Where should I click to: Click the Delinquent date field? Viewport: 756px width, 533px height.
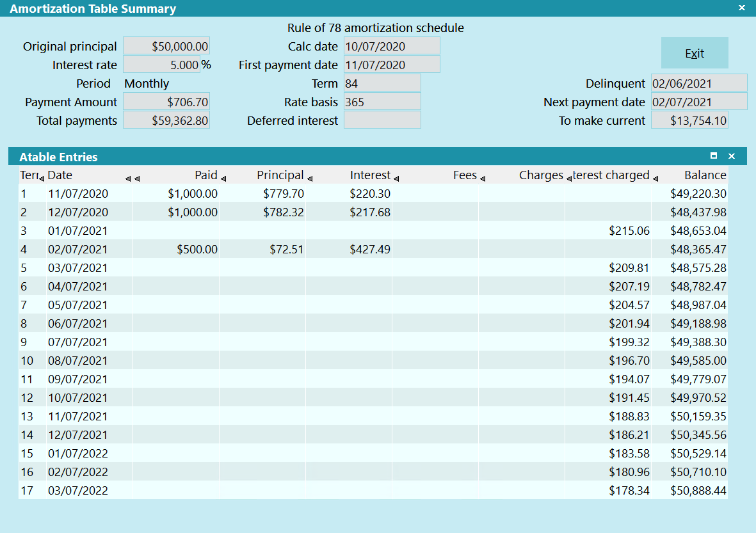coord(699,83)
